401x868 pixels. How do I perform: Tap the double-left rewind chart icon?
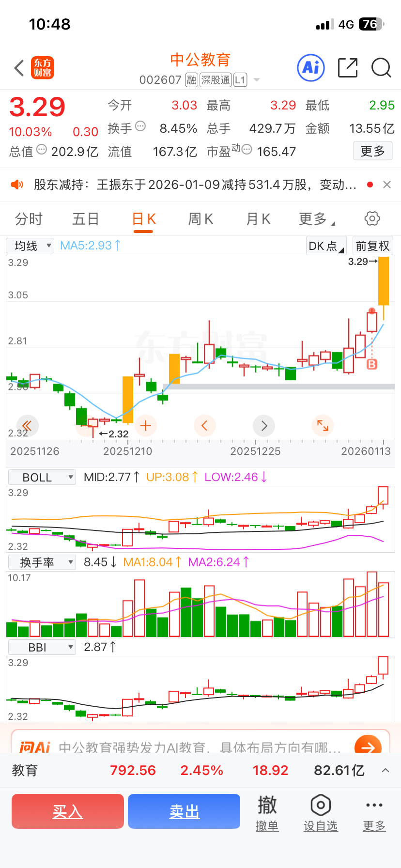tap(27, 426)
